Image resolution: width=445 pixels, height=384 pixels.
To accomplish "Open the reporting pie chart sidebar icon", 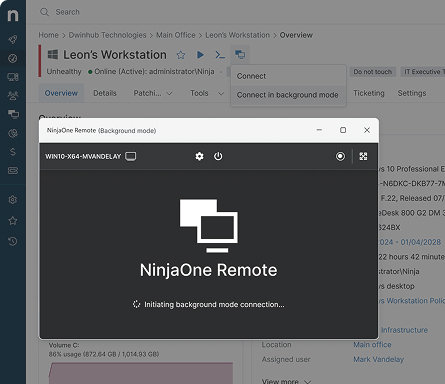I will (13, 133).
